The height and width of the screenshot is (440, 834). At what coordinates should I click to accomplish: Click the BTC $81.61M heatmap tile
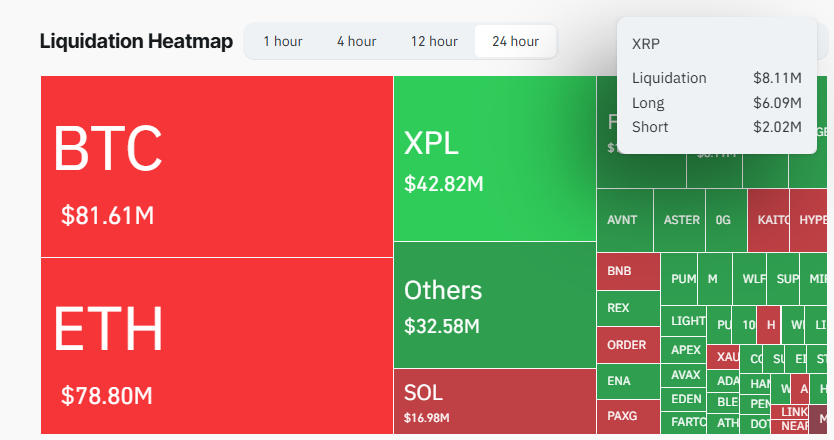click(x=216, y=166)
